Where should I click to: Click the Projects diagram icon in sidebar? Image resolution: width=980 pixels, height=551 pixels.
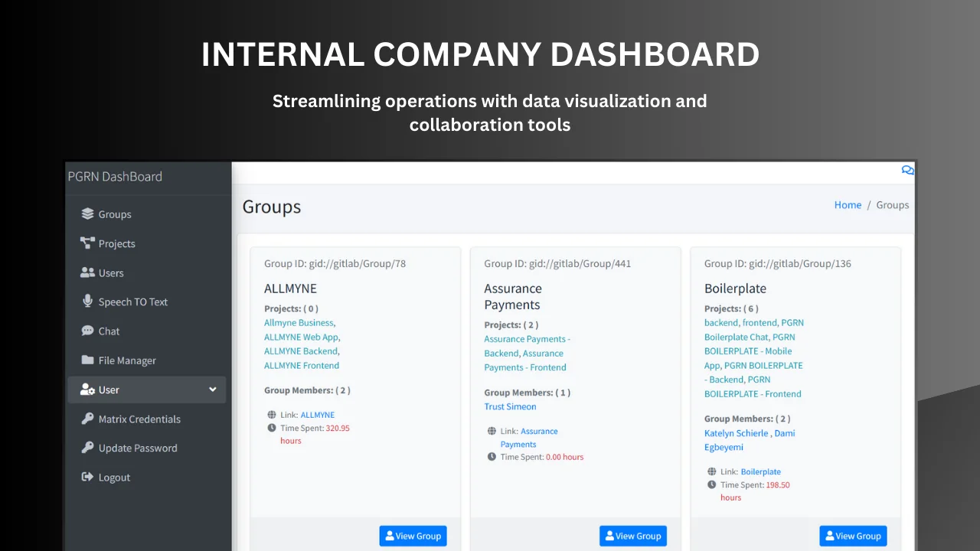click(x=87, y=243)
